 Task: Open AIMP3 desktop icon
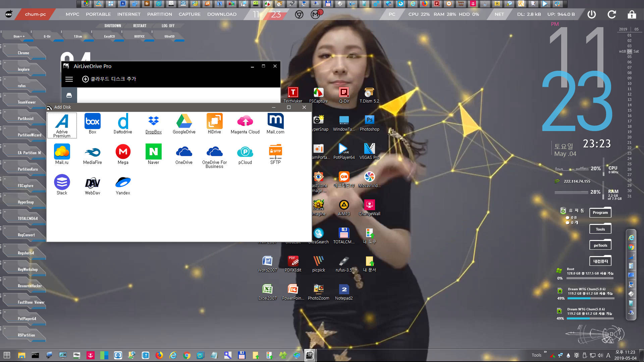tap(344, 207)
